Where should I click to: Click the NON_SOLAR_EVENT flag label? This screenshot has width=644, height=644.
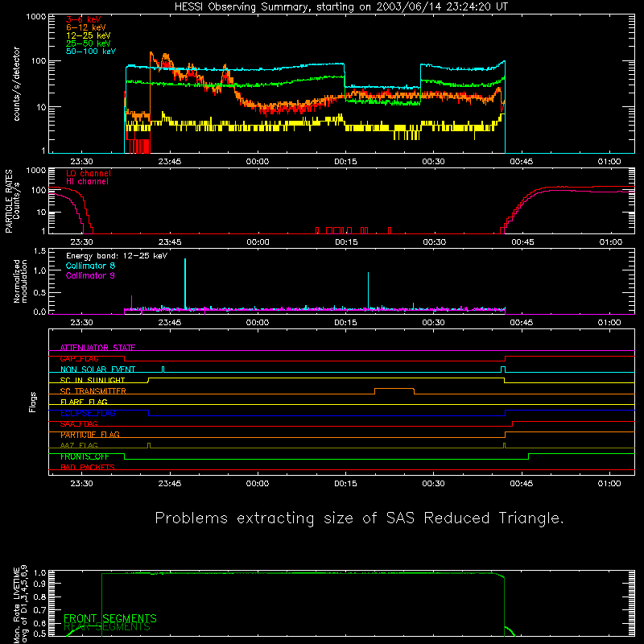coord(97,369)
